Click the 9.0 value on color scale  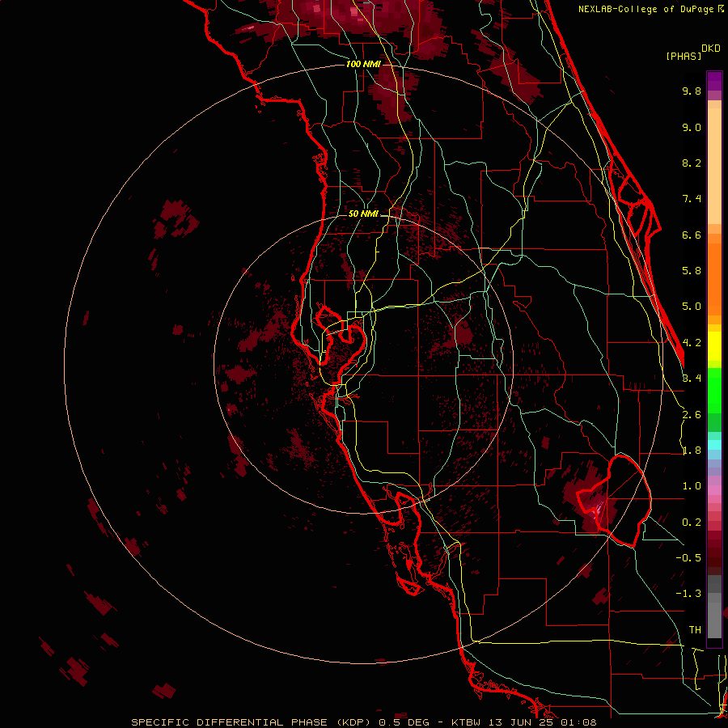pyautogui.click(x=692, y=127)
